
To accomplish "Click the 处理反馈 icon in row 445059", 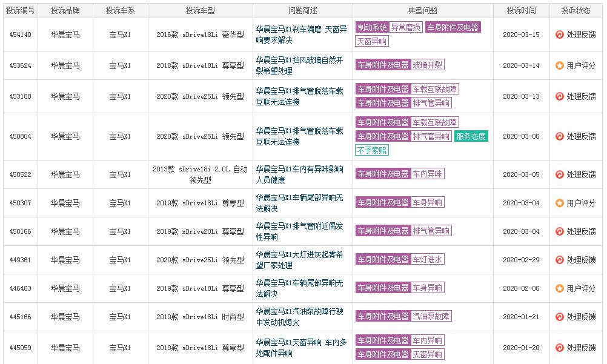I will (560, 348).
